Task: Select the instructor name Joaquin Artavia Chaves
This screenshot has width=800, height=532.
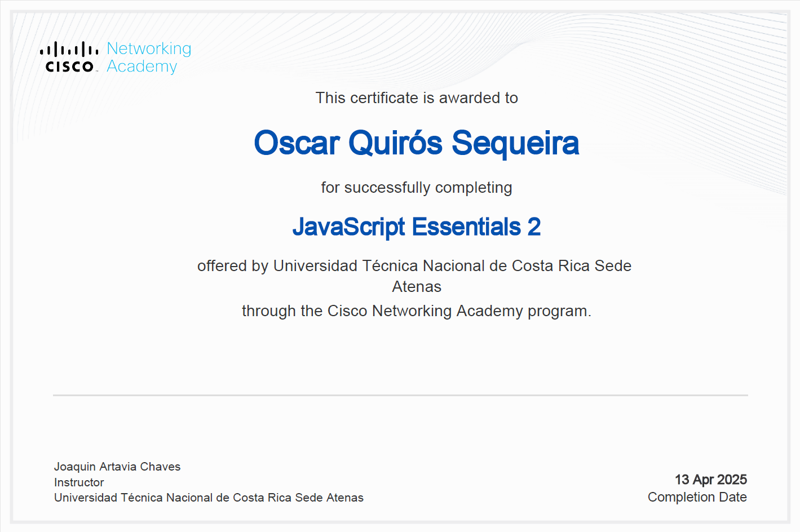Action: (x=117, y=467)
